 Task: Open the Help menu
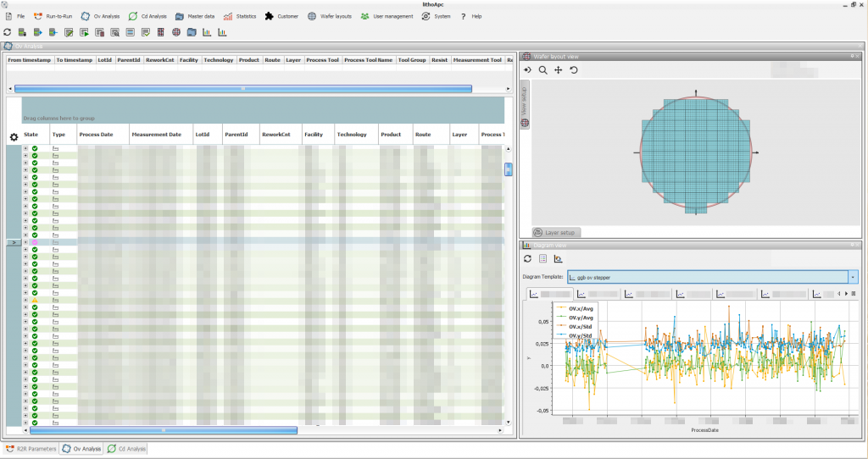471,17
